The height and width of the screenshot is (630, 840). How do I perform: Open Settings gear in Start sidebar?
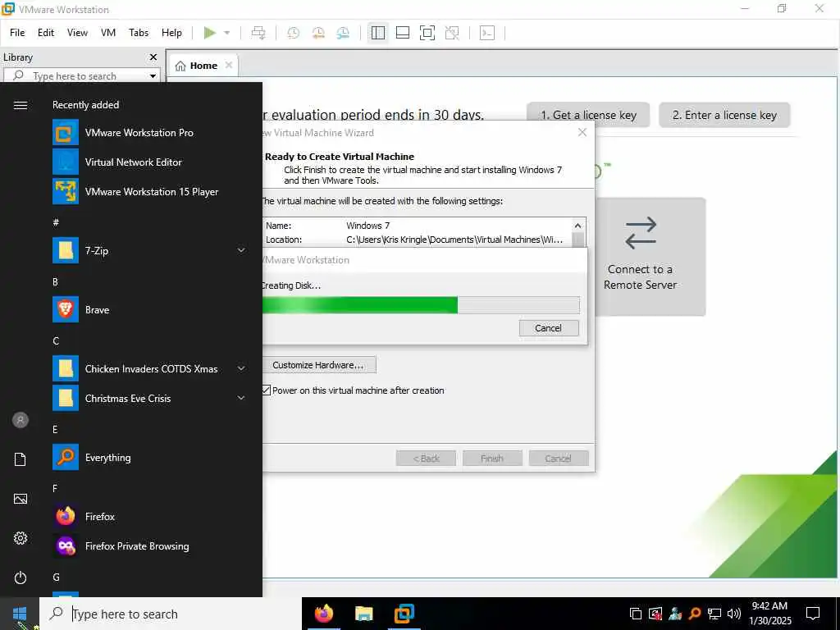click(21, 538)
